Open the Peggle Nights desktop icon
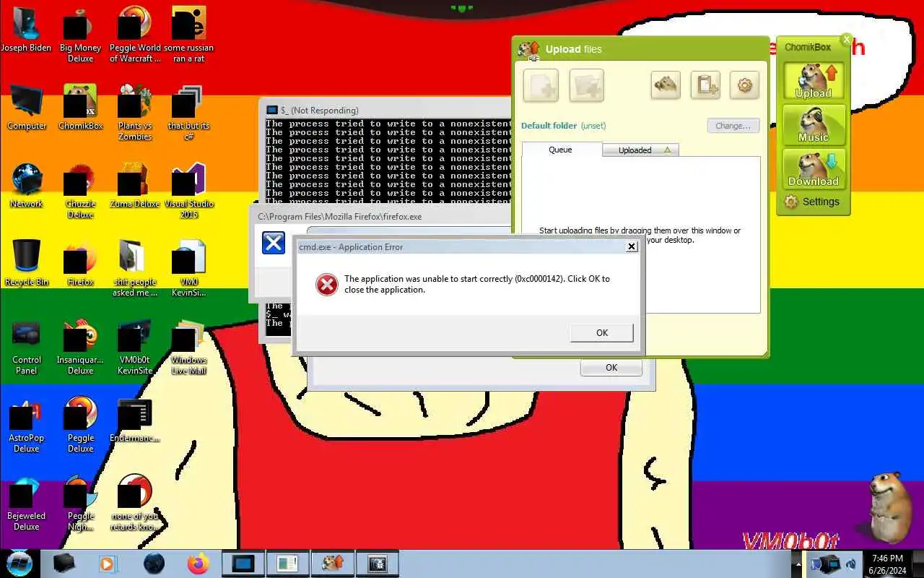924x578 pixels. tap(81, 504)
